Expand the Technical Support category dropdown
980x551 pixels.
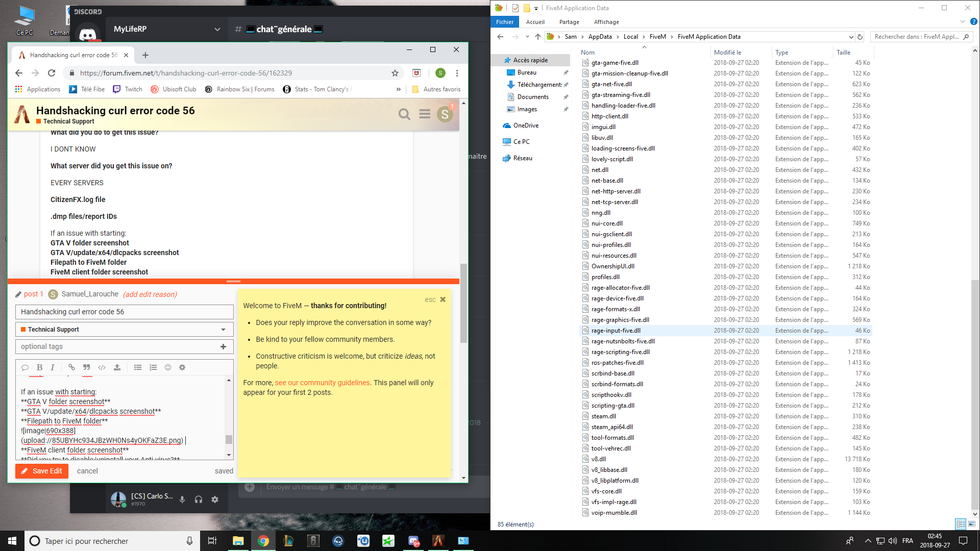point(223,330)
